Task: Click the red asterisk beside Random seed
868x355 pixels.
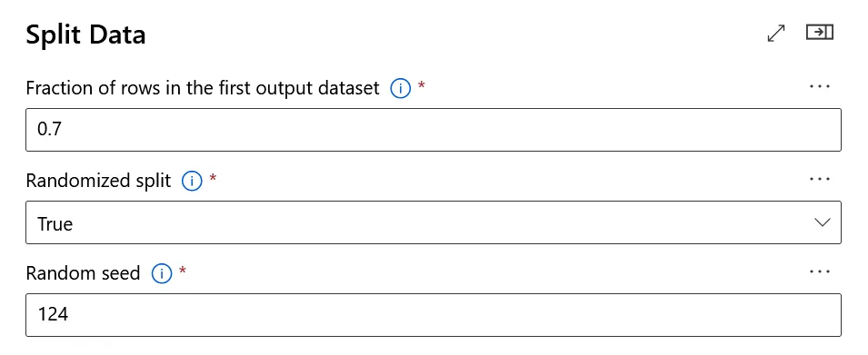Action: [182, 271]
